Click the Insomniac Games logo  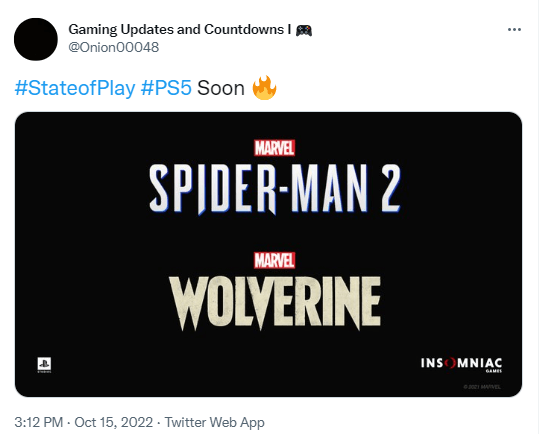pos(461,365)
